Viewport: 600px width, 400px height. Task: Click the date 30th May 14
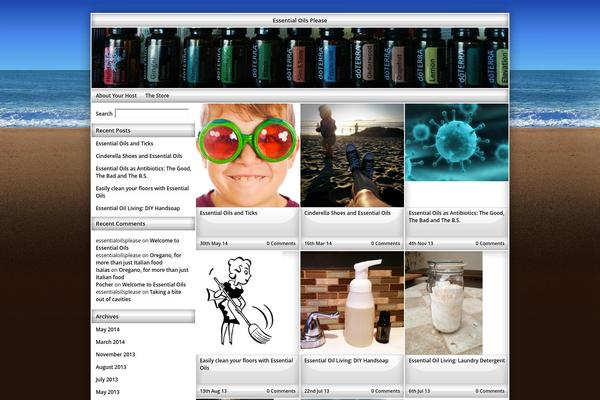tap(214, 243)
